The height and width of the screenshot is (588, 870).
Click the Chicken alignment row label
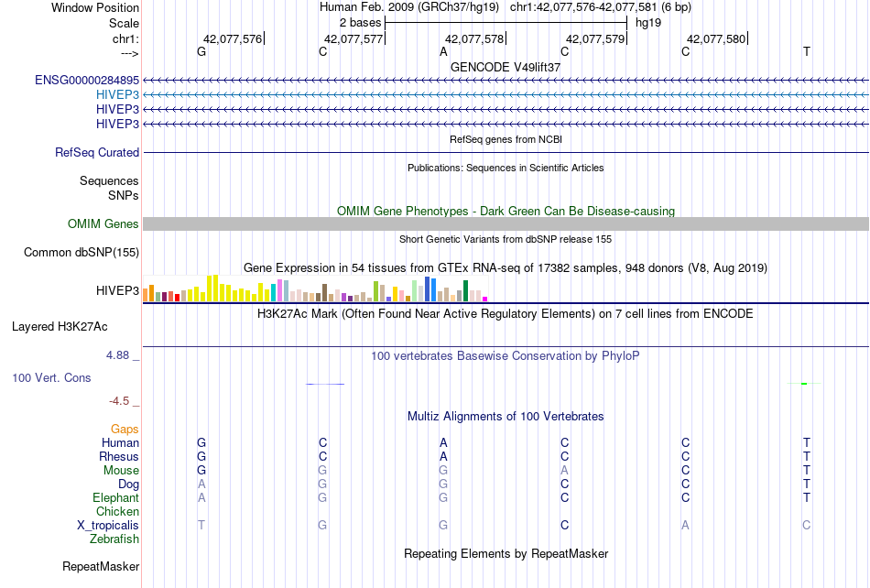tap(117, 511)
